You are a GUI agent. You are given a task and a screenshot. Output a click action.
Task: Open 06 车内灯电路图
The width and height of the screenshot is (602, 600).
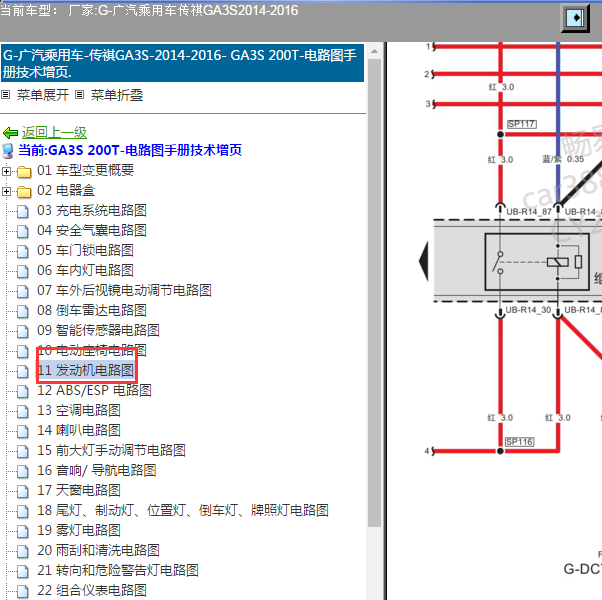tap(85, 270)
